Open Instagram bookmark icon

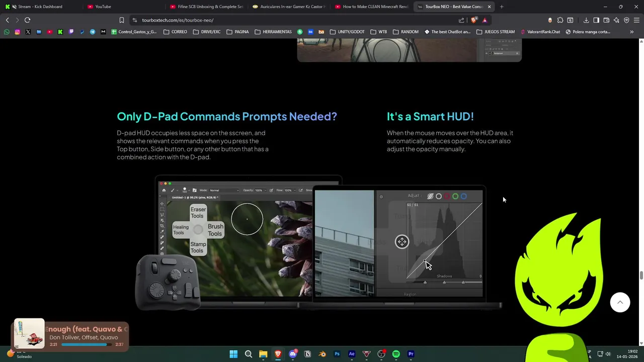pos(17,32)
